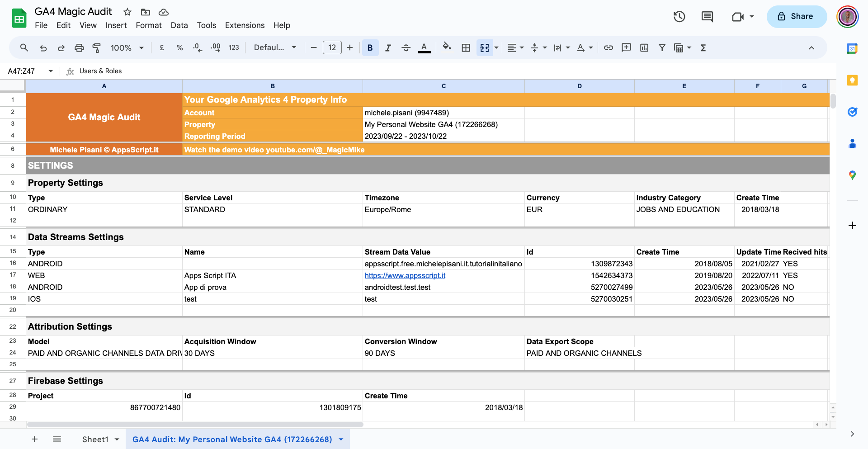868x449 pixels.
Task: Toggle italic formatting
Action: (388, 47)
